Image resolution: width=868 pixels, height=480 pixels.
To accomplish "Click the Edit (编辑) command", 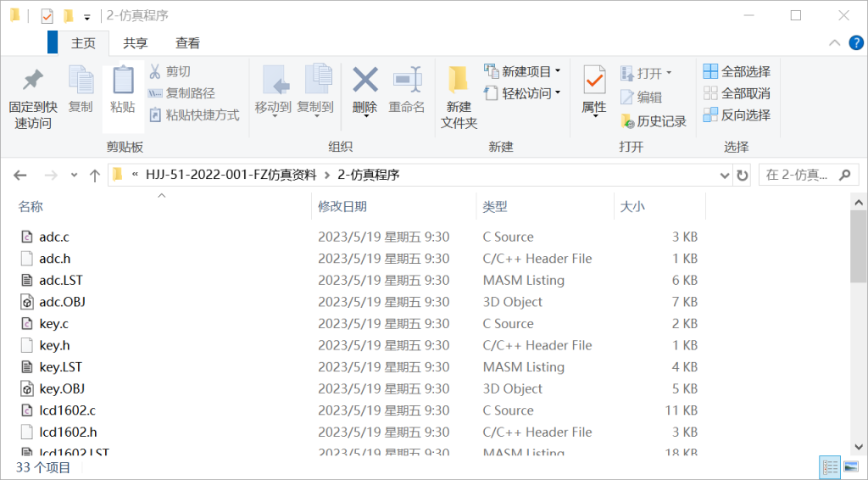I will coord(641,97).
